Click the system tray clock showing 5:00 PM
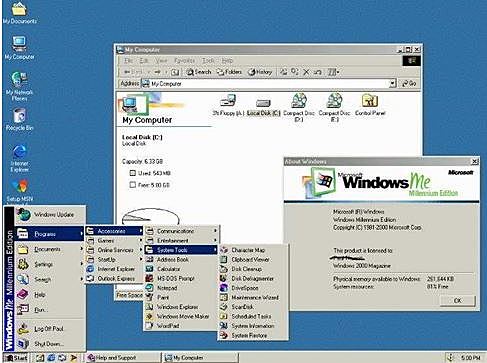 click(471, 358)
